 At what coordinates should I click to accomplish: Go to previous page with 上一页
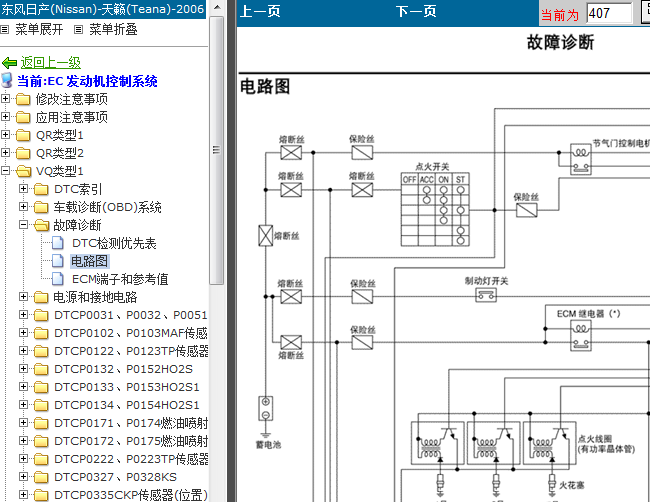(x=260, y=11)
